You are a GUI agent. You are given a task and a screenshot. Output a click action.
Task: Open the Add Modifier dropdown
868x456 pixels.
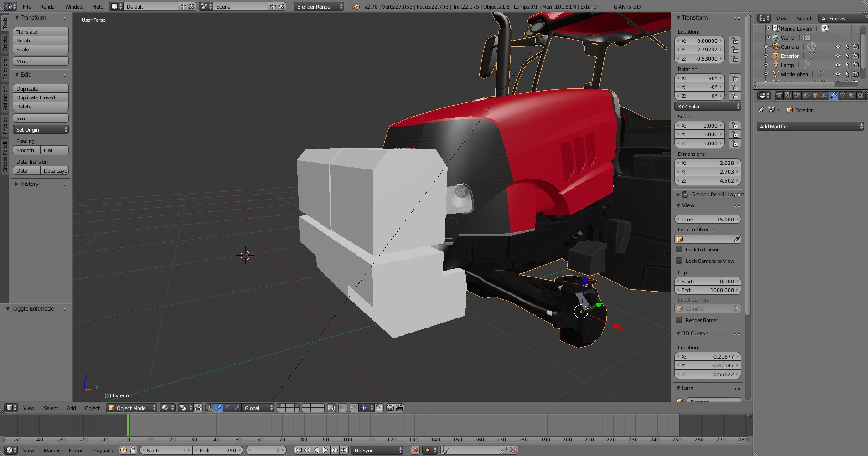(x=810, y=127)
